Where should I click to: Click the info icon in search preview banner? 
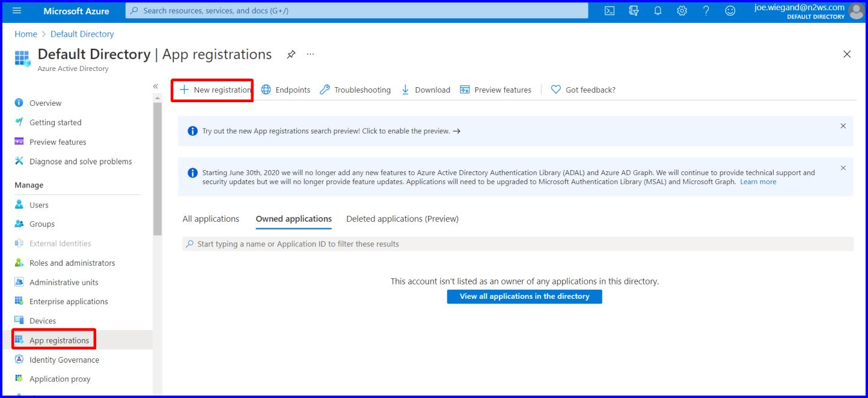pyautogui.click(x=192, y=131)
